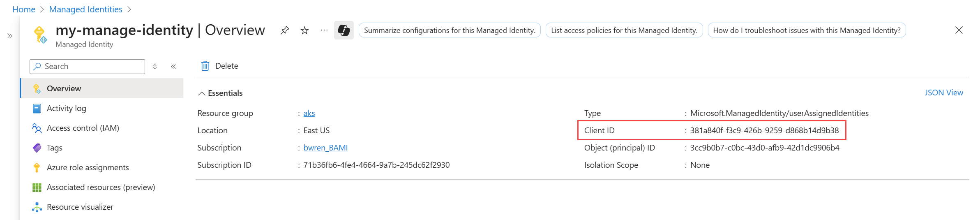Pin the managed identity to dashboard
The width and height of the screenshot is (980, 220).
click(285, 30)
